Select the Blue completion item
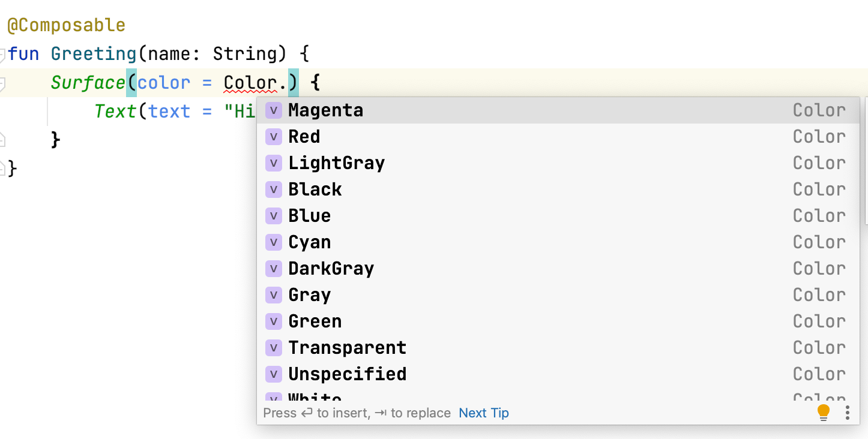The height and width of the screenshot is (439, 868). pyautogui.click(x=309, y=216)
